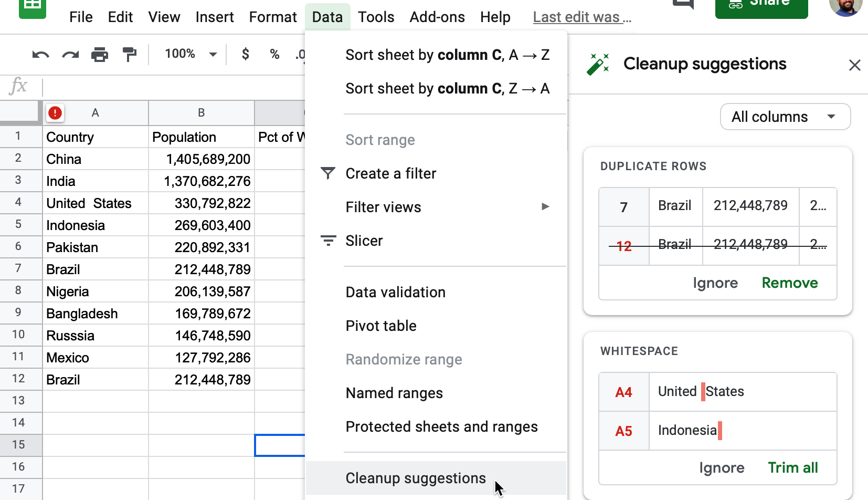The height and width of the screenshot is (500, 868).
Task: Open the Last edit history link
Action: [x=581, y=17]
